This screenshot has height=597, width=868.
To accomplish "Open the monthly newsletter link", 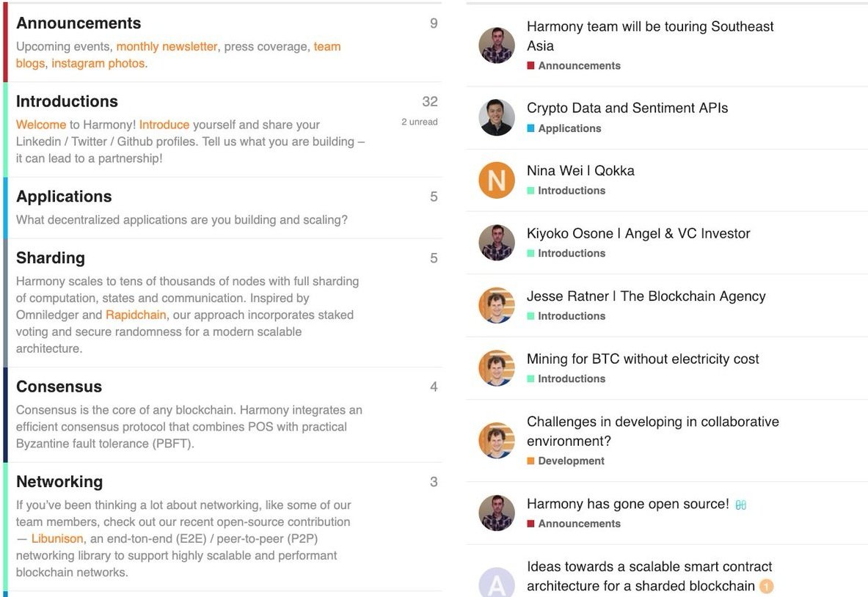I will 167,46.
